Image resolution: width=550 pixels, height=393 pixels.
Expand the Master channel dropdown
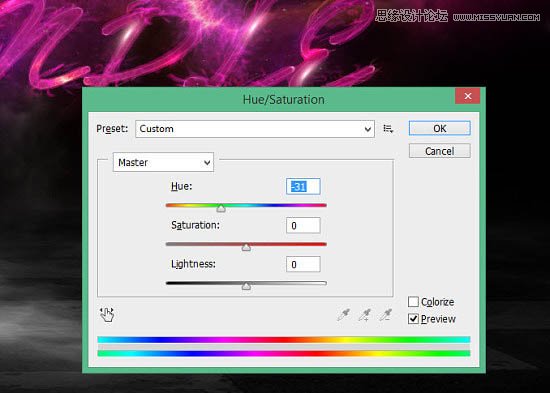click(163, 162)
